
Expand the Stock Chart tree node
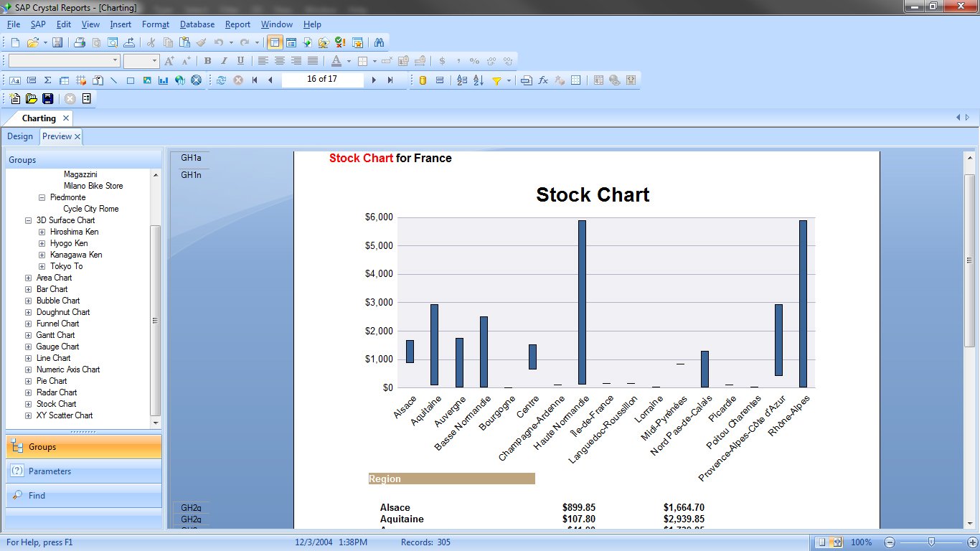[28, 404]
